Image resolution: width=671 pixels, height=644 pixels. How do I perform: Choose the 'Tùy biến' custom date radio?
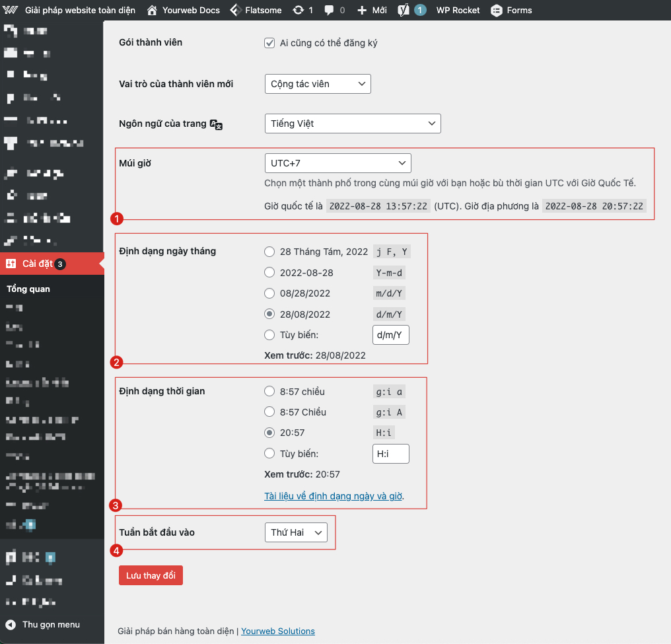(269, 335)
